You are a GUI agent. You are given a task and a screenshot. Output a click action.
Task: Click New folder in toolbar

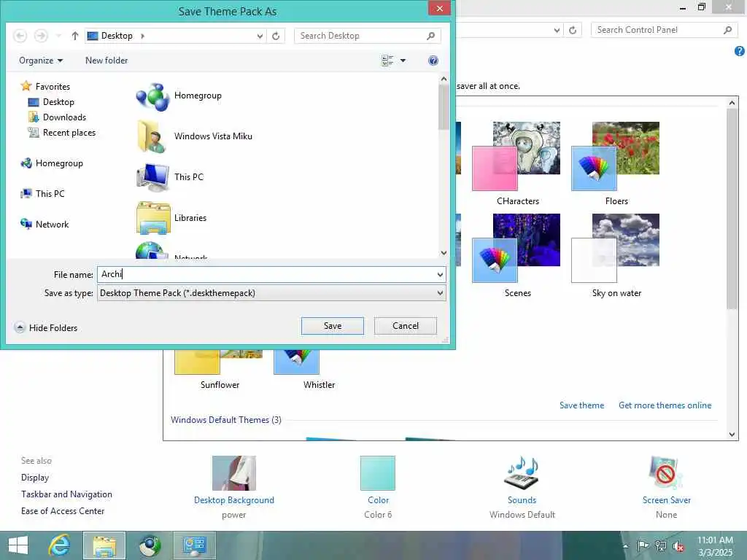coord(107,61)
